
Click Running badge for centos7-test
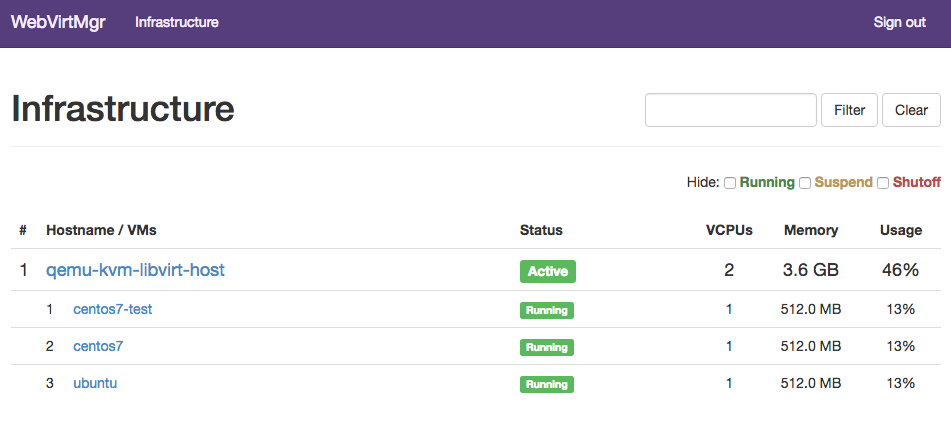546,310
